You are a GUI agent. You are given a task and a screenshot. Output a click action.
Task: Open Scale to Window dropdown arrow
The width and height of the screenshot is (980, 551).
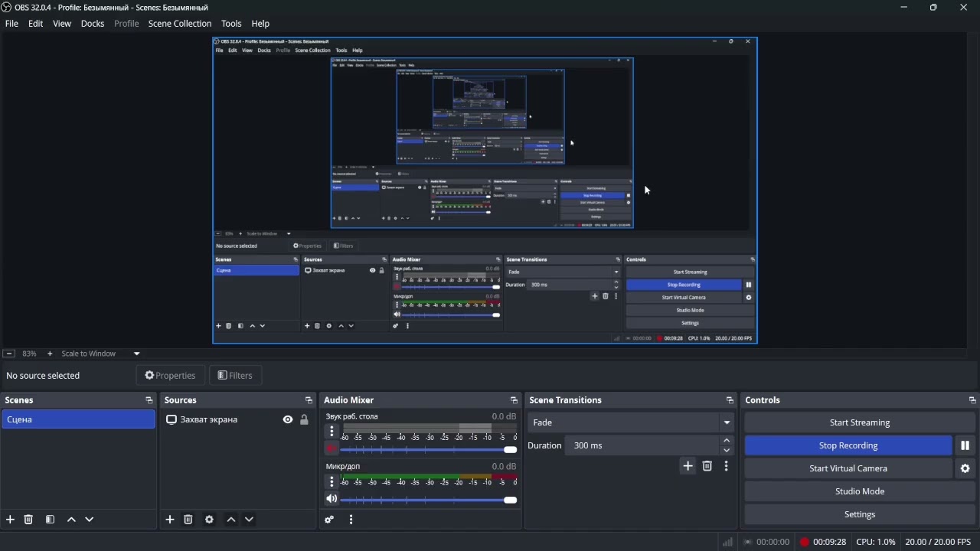(x=137, y=354)
